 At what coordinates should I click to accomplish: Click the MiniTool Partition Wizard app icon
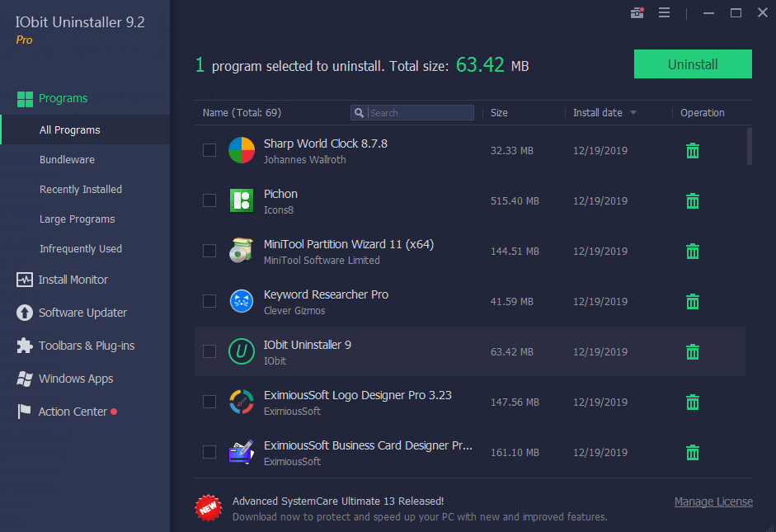pos(242,251)
